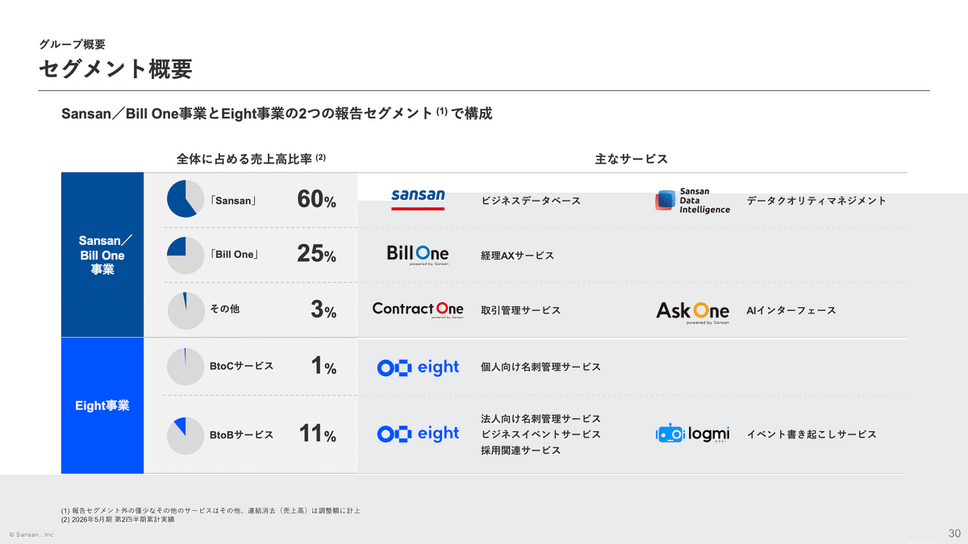Click the page number 30
968x544 pixels.
click(954, 532)
